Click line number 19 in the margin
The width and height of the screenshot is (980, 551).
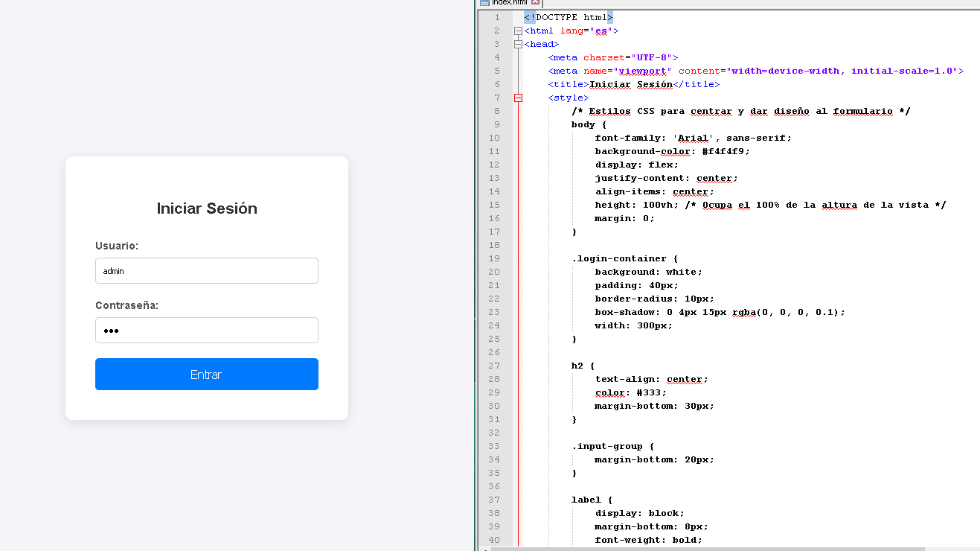click(x=494, y=259)
